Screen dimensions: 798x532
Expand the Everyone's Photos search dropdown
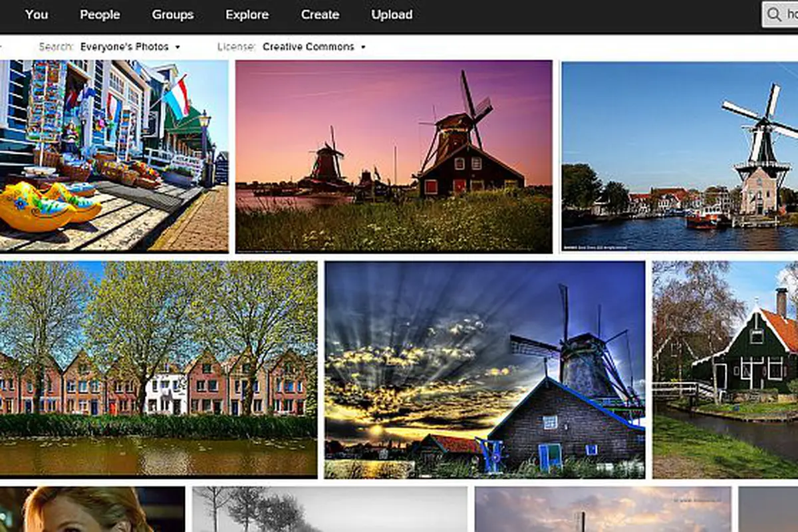coord(130,47)
